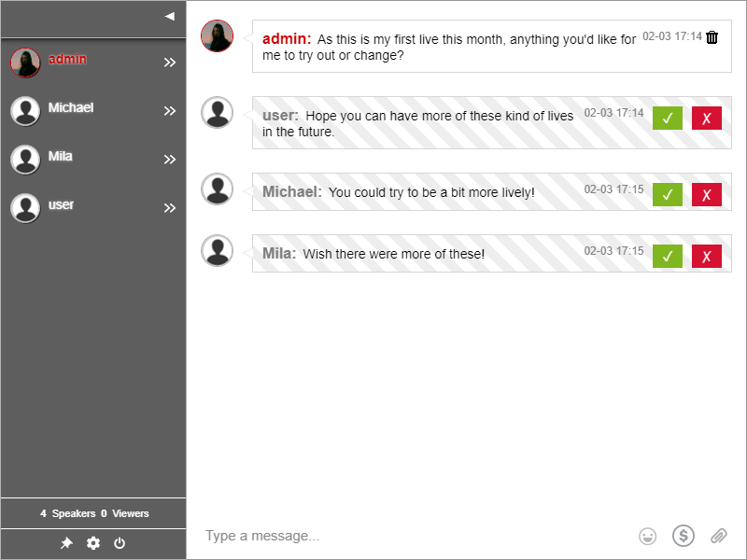Click the pin icon in sidebar footer
The height and width of the screenshot is (560, 747).
67,543
